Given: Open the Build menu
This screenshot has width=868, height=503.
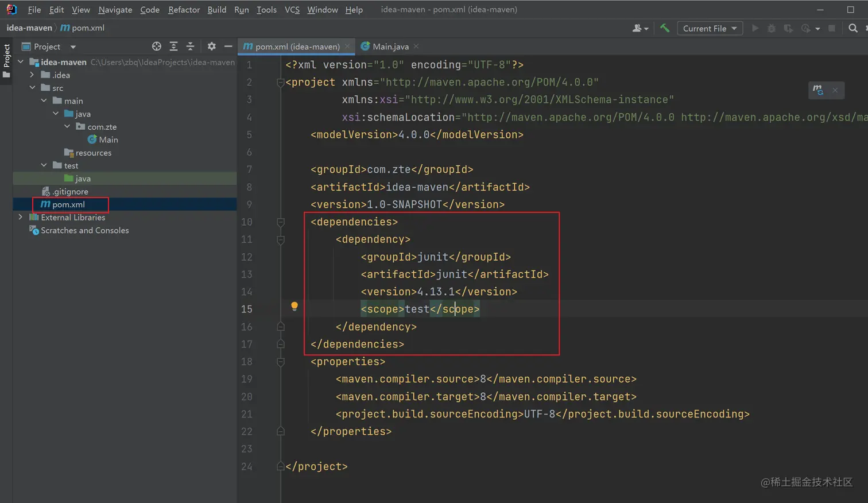Looking at the screenshot, I should coord(217,10).
